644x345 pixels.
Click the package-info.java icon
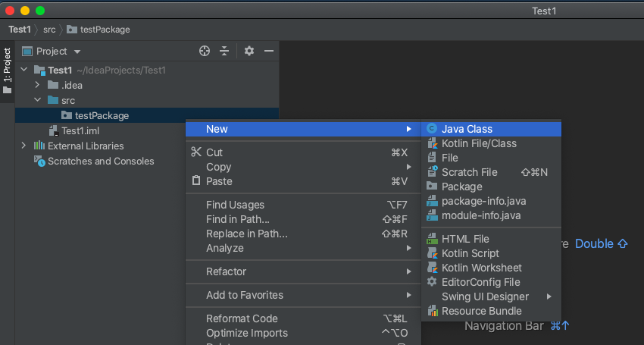pyautogui.click(x=432, y=201)
